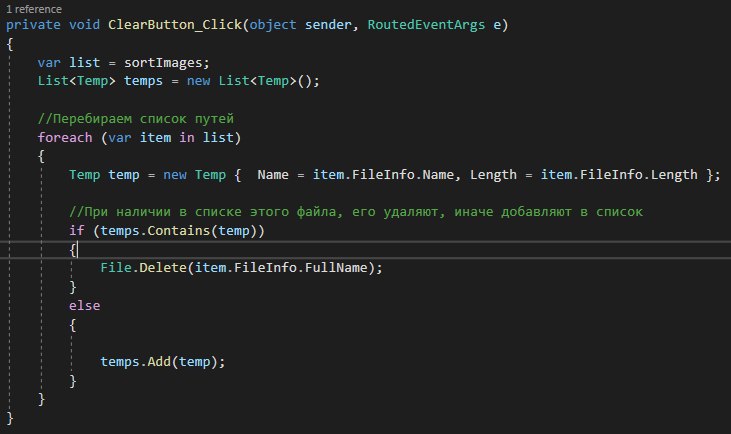This screenshot has width=731, height=434.
Task: Click 'List<Temp> temps' declaration type
Action: (76, 81)
